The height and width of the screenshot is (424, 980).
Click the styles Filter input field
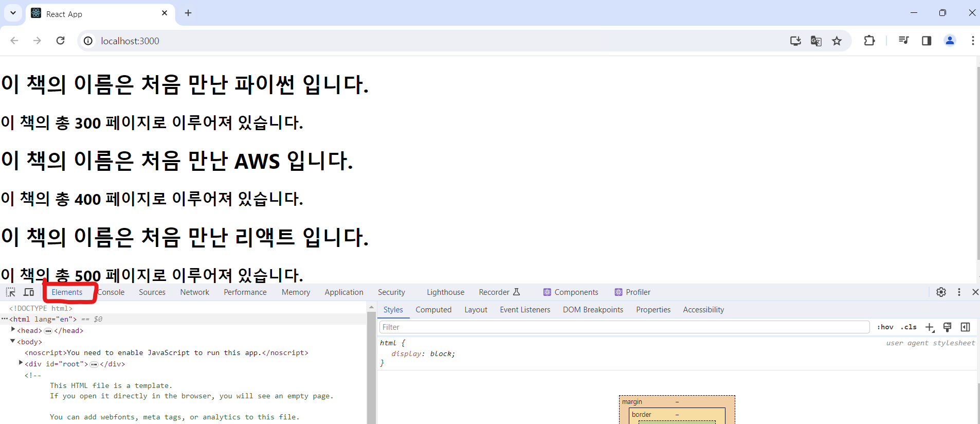[x=624, y=327]
